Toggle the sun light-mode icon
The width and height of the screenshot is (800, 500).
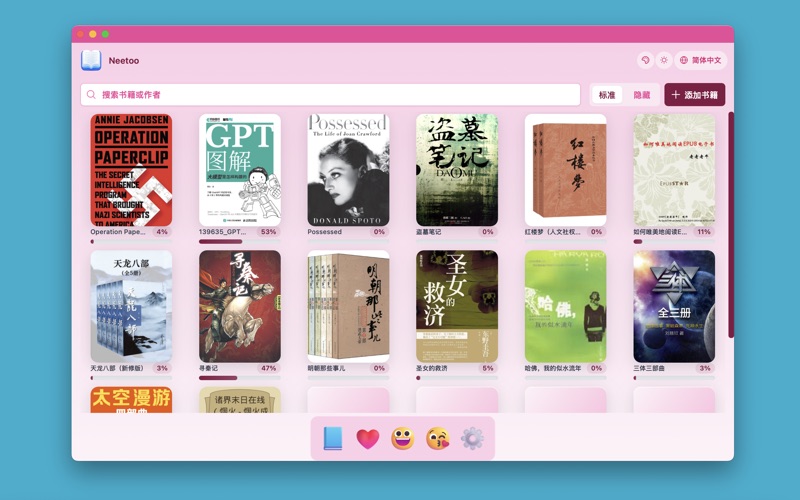coord(664,60)
